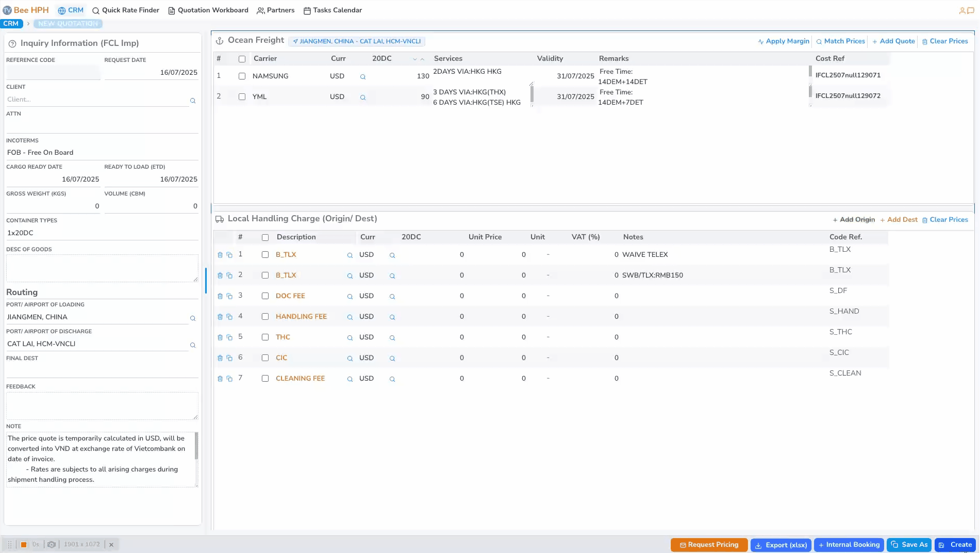
Task: Check the CLEANING FEE row checkbox
Action: 265,379
